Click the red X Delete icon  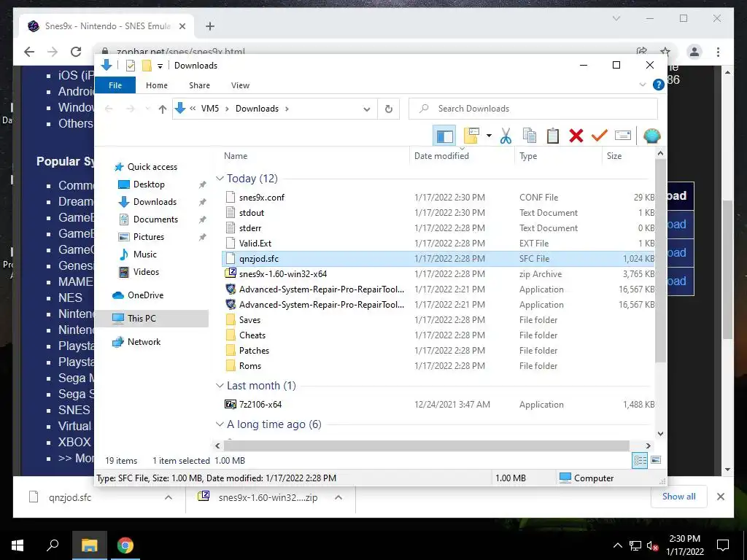pyautogui.click(x=576, y=136)
